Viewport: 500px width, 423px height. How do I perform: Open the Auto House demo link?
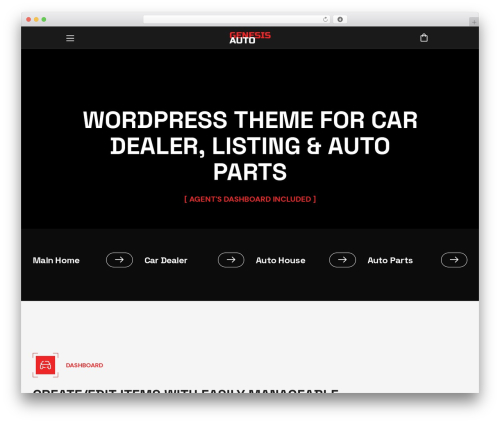tap(280, 260)
